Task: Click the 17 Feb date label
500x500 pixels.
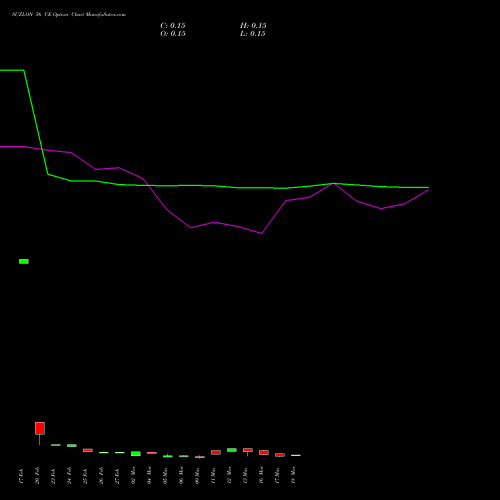Action: (x=22, y=476)
